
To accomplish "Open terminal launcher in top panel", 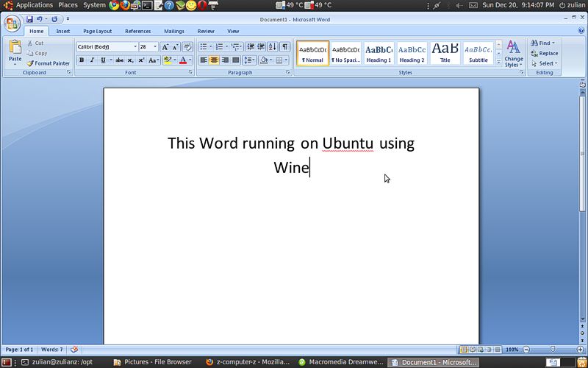I will [x=147, y=5].
